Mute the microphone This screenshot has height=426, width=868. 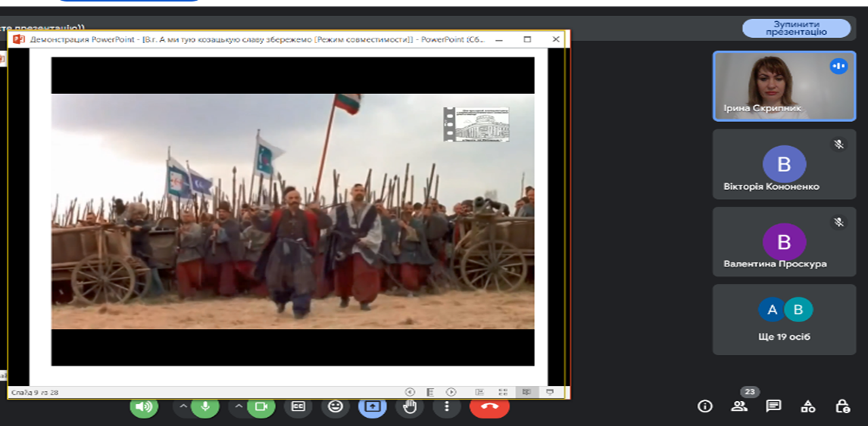(x=205, y=406)
